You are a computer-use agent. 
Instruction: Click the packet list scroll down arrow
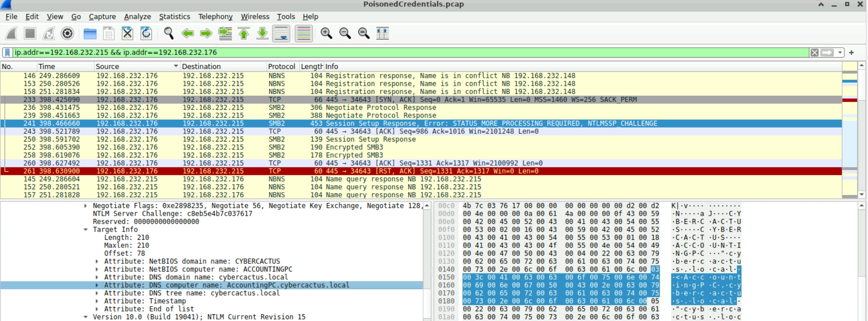(862, 195)
